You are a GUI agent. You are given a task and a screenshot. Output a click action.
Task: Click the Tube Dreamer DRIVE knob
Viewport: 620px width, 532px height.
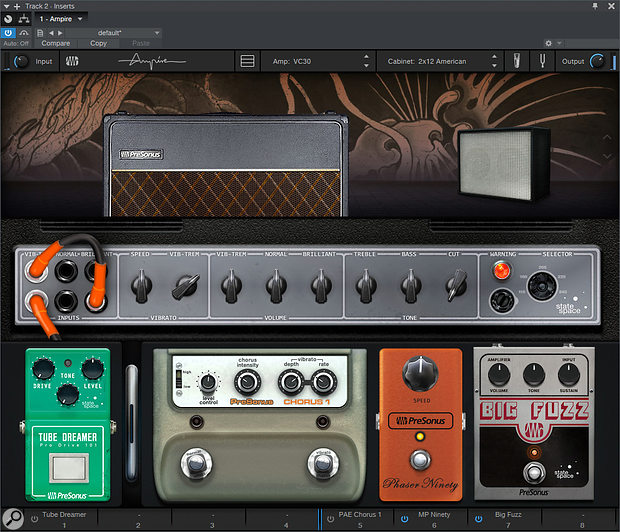(43, 368)
